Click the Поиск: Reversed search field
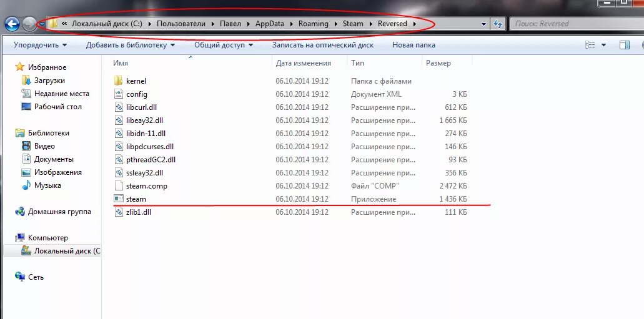The image size is (644, 319). pos(577,24)
